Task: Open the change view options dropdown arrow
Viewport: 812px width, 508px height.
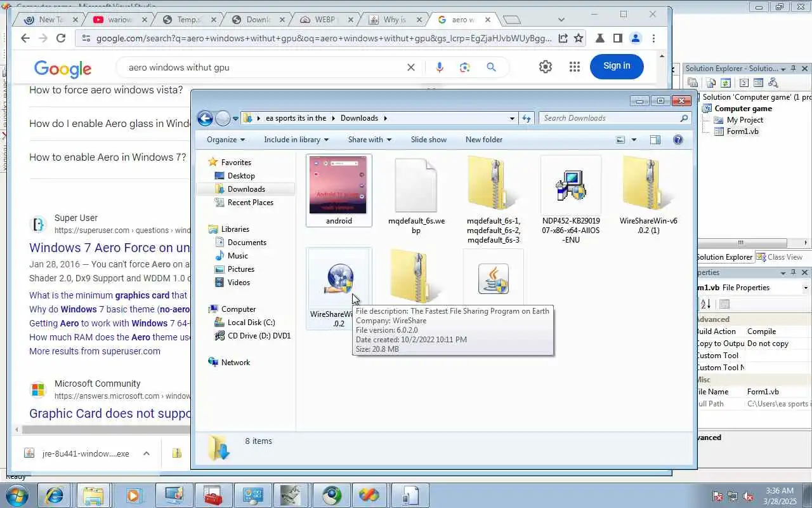Action: click(x=633, y=140)
